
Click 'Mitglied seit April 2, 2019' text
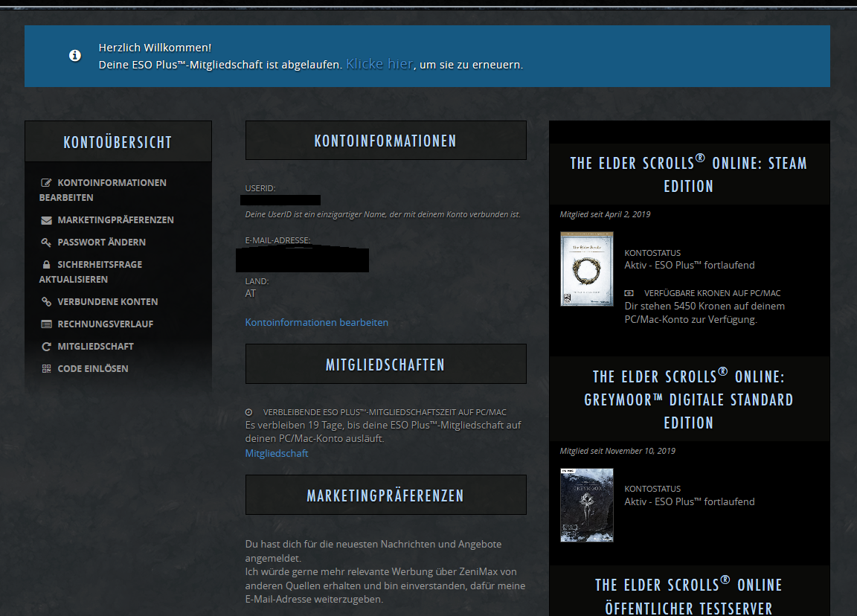pos(605,214)
